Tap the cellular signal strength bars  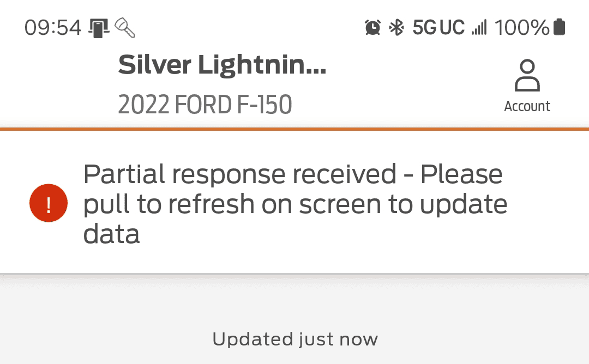coord(479,28)
